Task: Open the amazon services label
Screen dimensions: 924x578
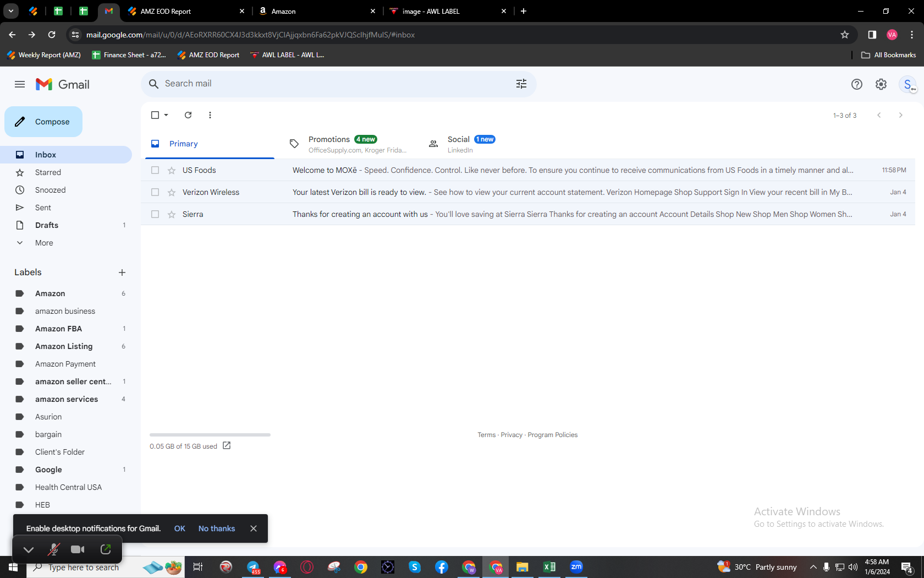Action: click(x=66, y=399)
